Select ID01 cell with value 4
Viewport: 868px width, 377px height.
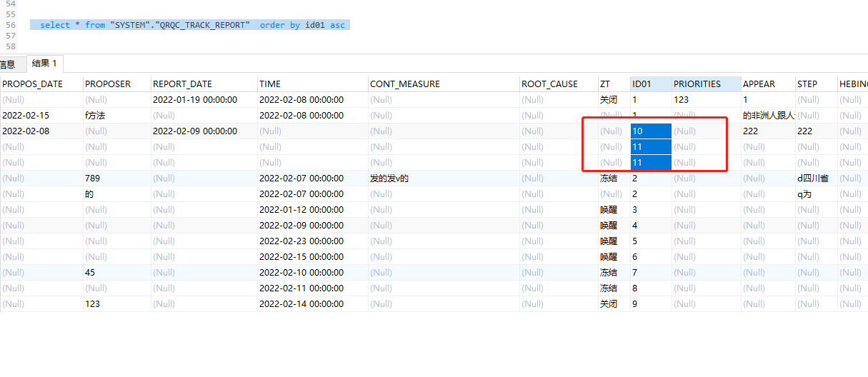point(651,225)
